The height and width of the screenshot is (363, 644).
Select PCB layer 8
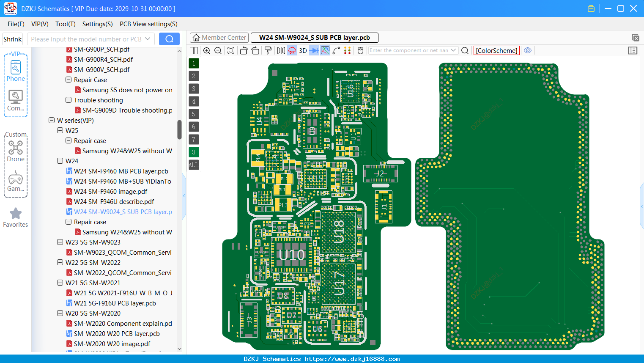194,152
